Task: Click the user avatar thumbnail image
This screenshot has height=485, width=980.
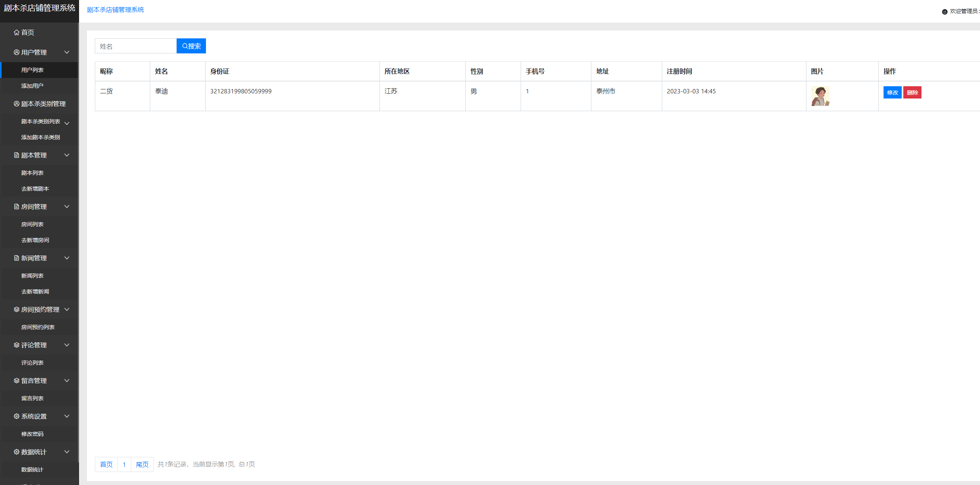Action: pos(820,96)
